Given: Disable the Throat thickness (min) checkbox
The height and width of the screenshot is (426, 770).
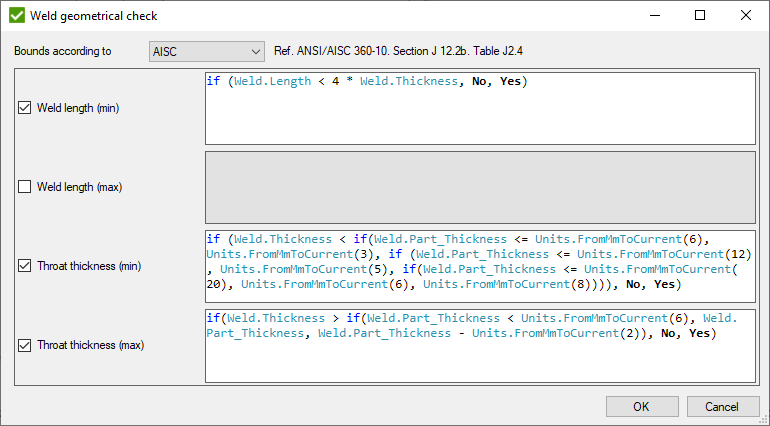Looking at the screenshot, I should 25,266.
